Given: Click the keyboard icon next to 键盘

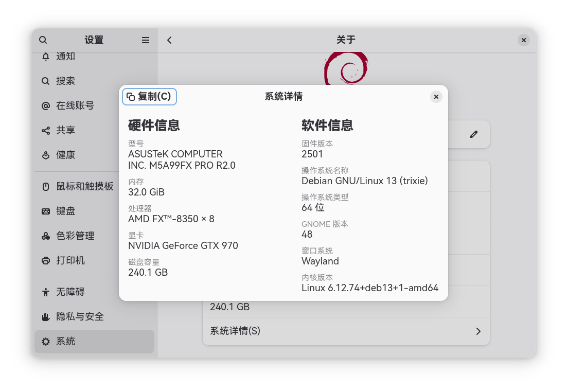Looking at the screenshot, I should (x=46, y=211).
